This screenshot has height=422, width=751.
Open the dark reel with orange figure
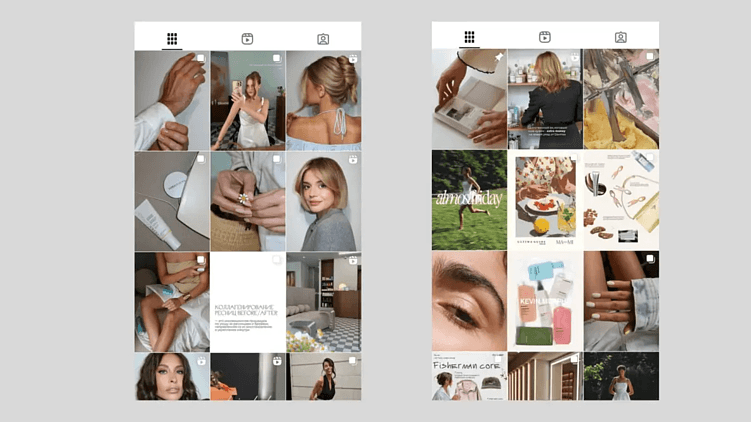pyautogui.click(x=248, y=376)
